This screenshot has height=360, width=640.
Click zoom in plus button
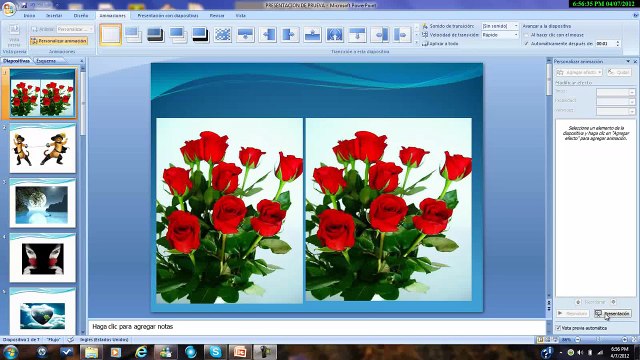pos(624,340)
